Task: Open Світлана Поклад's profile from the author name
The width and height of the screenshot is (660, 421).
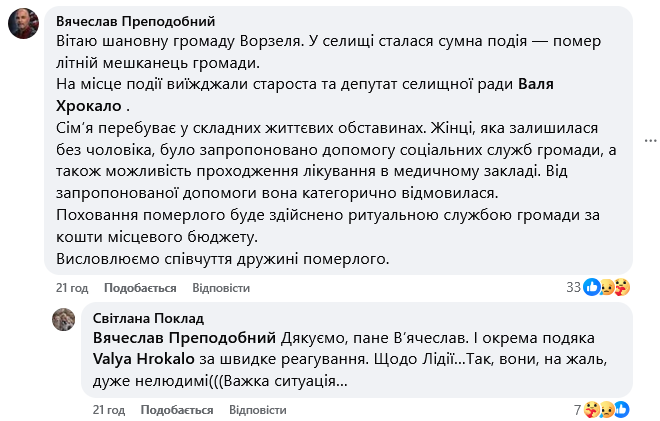Action: (148, 318)
